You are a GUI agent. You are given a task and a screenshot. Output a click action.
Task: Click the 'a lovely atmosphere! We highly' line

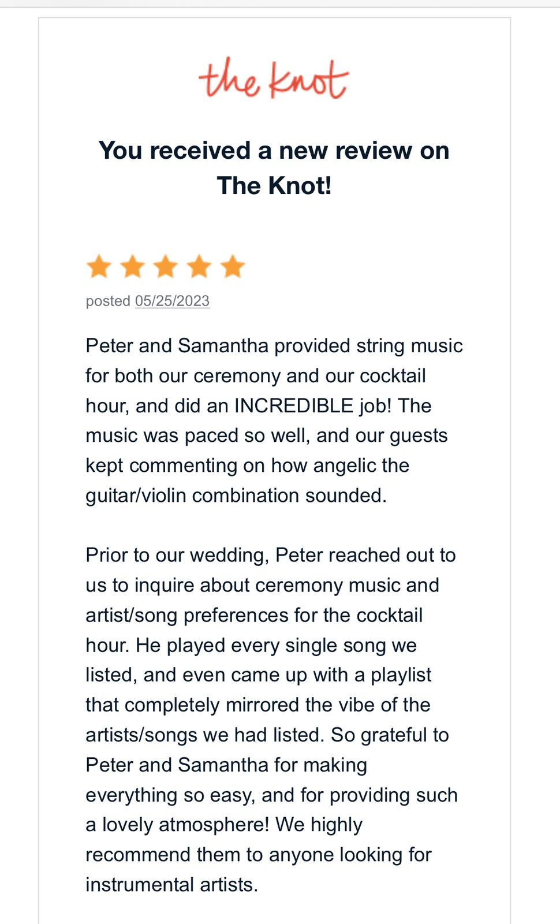224,825
